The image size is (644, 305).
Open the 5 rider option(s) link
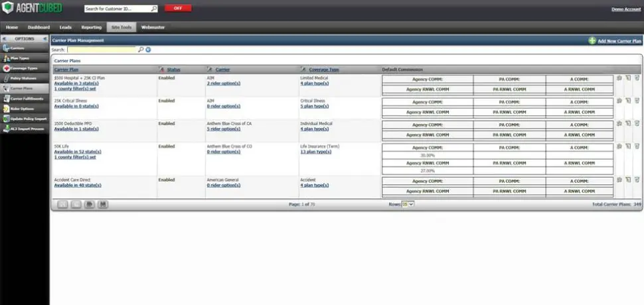pyautogui.click(x=224, y=129)
